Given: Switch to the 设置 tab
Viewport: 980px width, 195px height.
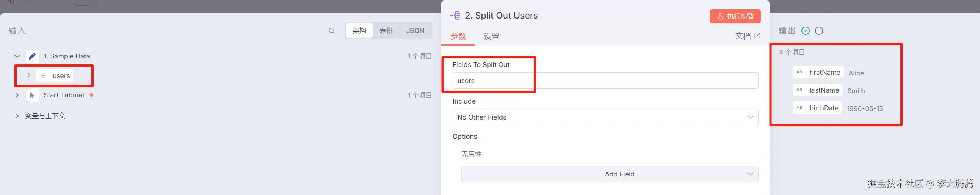Looking at the screenshot, I should [x=491, y=37].
